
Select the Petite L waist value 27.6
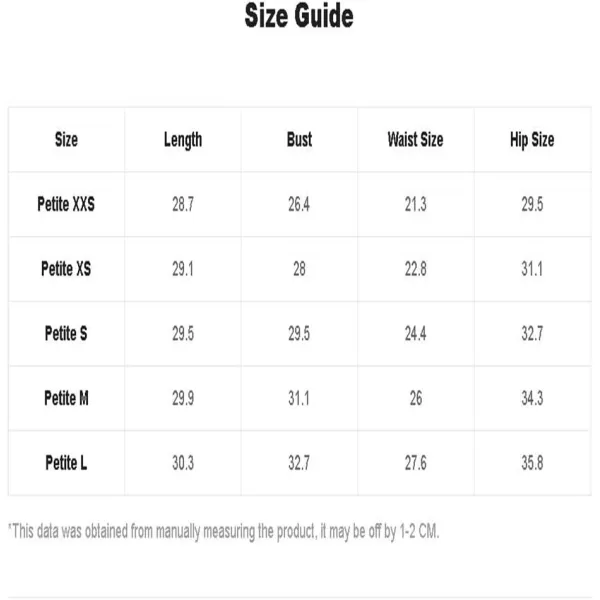click(416, 463)
